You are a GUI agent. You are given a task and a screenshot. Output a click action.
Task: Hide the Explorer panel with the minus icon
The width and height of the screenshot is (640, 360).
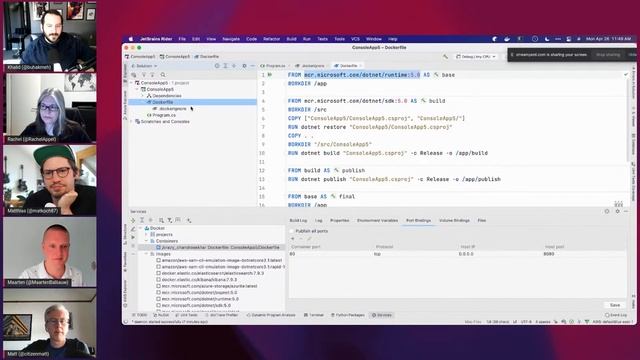pos(252,66)
